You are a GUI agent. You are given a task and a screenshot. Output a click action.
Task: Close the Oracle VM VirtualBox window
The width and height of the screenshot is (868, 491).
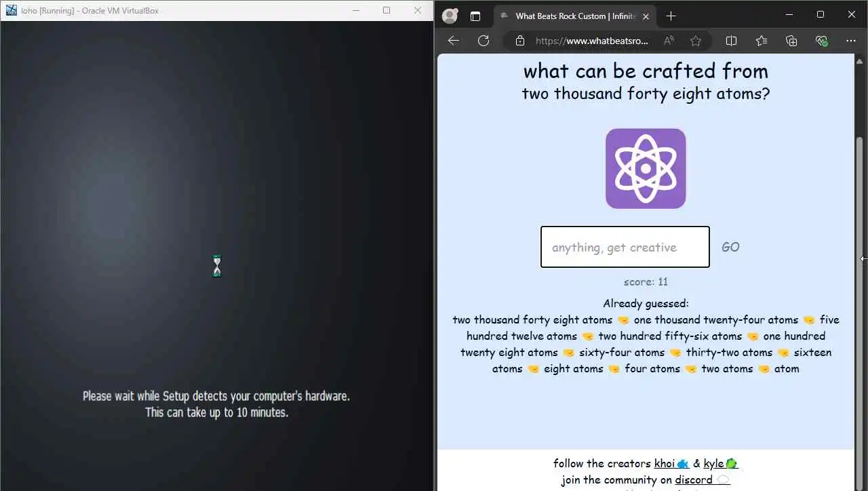click(x=418, y=10)
